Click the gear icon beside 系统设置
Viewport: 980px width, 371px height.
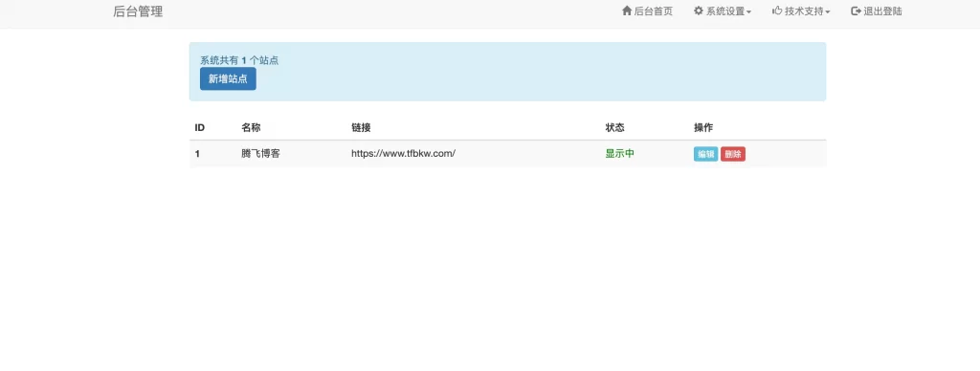(x=699, y=11)
